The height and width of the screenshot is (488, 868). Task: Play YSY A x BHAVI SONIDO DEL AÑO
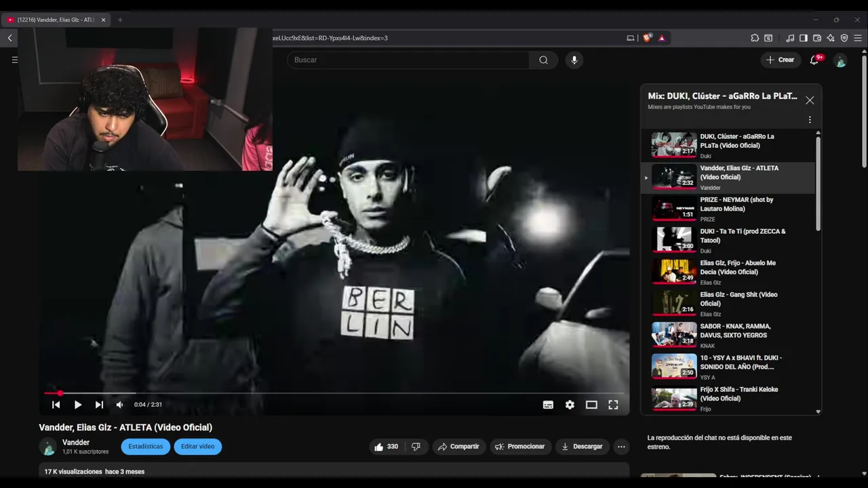[x=728, y=367]
